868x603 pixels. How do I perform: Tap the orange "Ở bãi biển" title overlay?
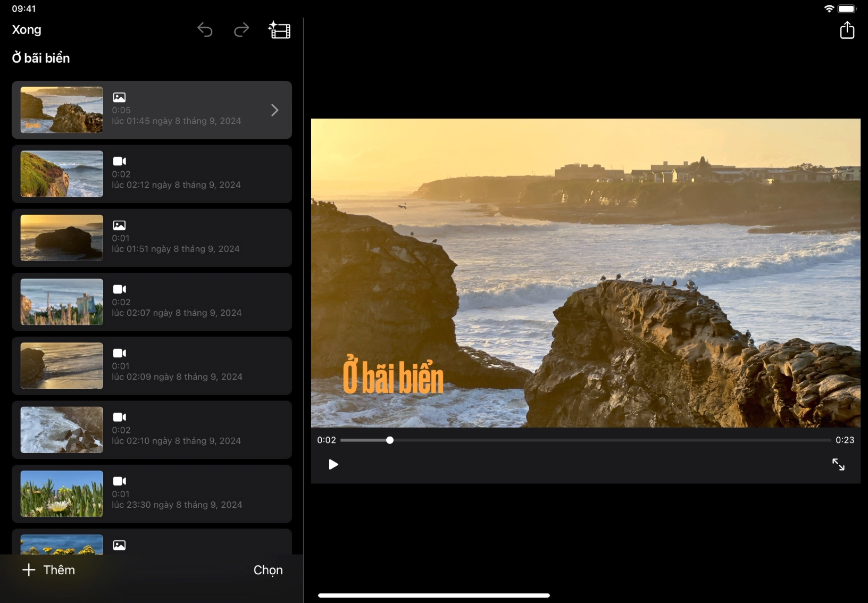(393, 376)
